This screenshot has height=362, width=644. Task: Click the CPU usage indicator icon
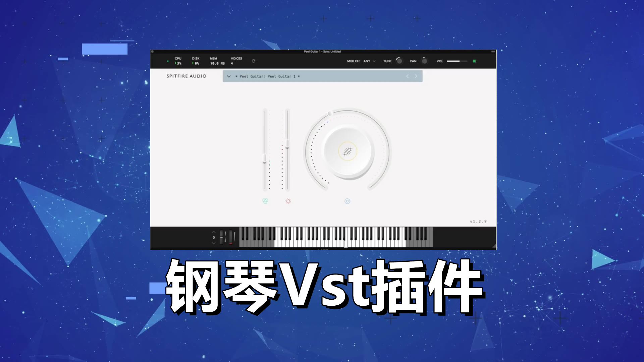pos(179,61)
